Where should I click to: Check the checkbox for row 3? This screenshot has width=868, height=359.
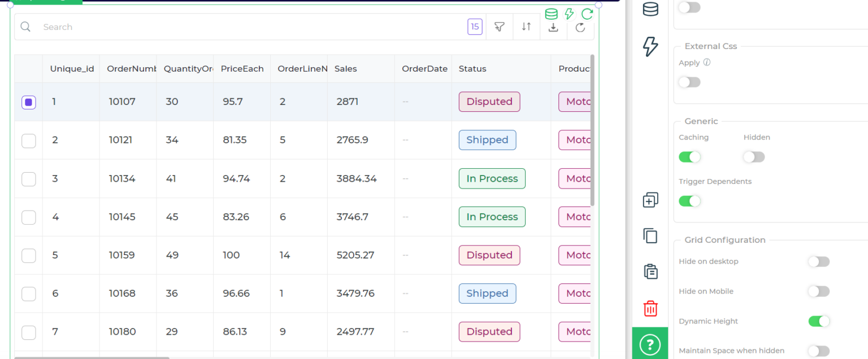(28, 179)
